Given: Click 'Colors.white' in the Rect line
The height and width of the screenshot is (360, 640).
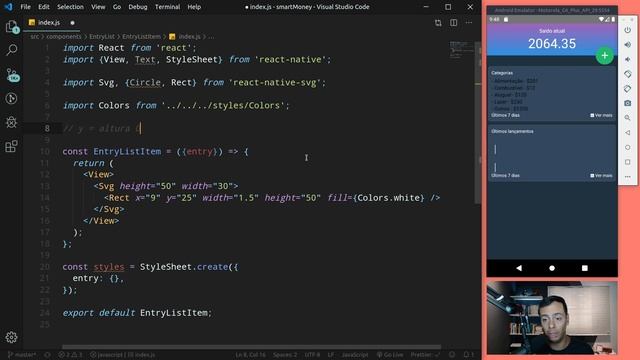Looking at the screenshot, I should pyautogui.click(x=388, y=198).
